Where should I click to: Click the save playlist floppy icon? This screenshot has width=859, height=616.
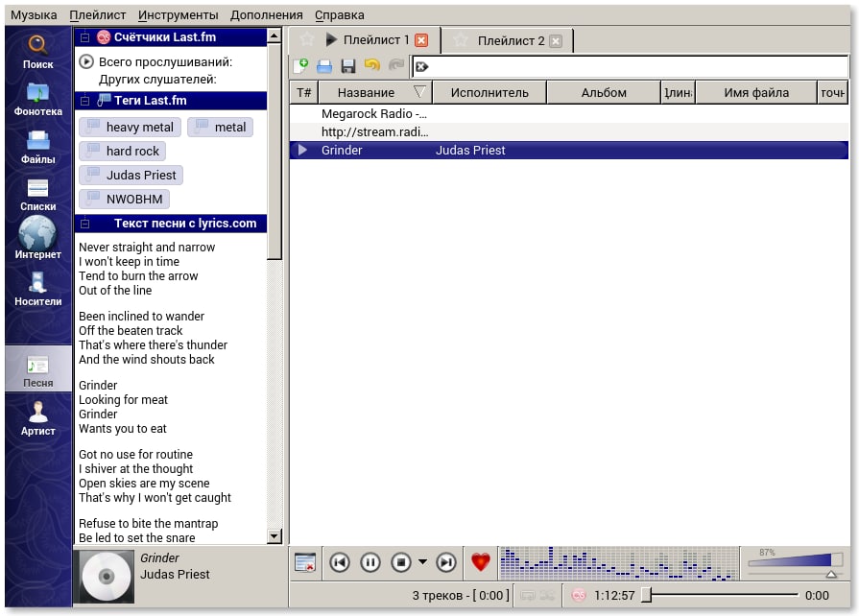[347, 66]
